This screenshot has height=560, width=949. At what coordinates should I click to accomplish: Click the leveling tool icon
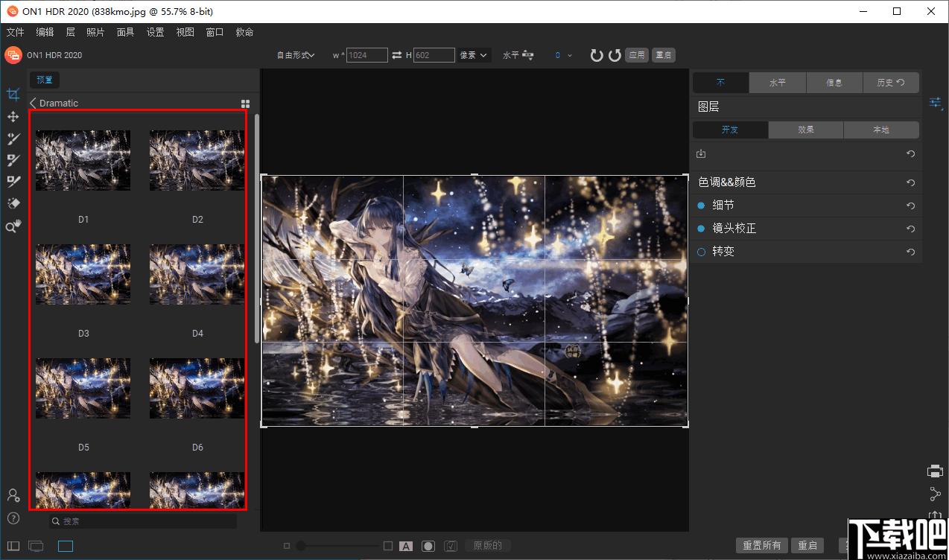pyautogui.click(x=529, y=55)
